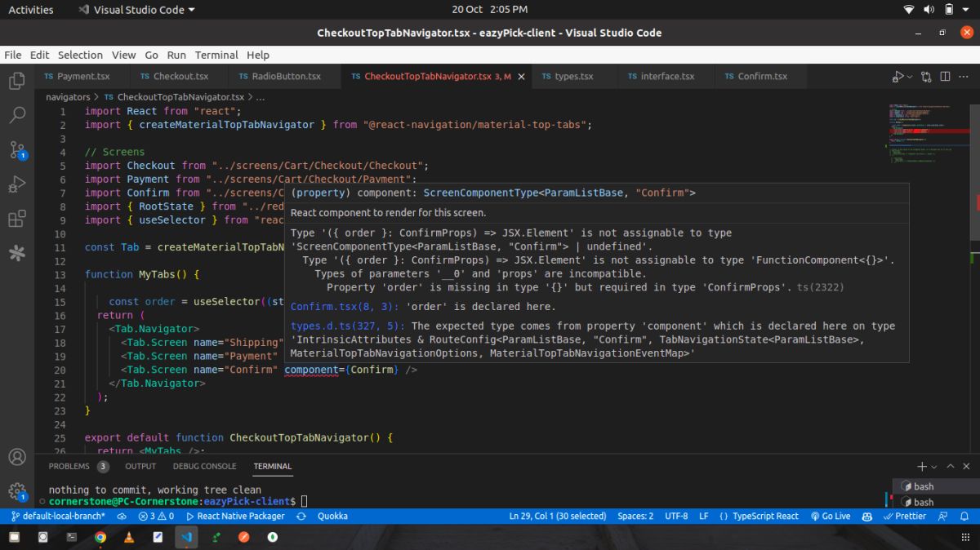
Task: Switch to the PROBLEMS panel tab
Action: click(x=78, y=467)
